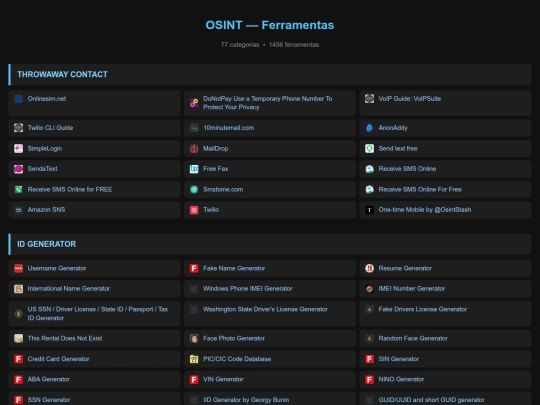Click the Username Generator red icon
The image size is (540, 405).
pos(19,268)
